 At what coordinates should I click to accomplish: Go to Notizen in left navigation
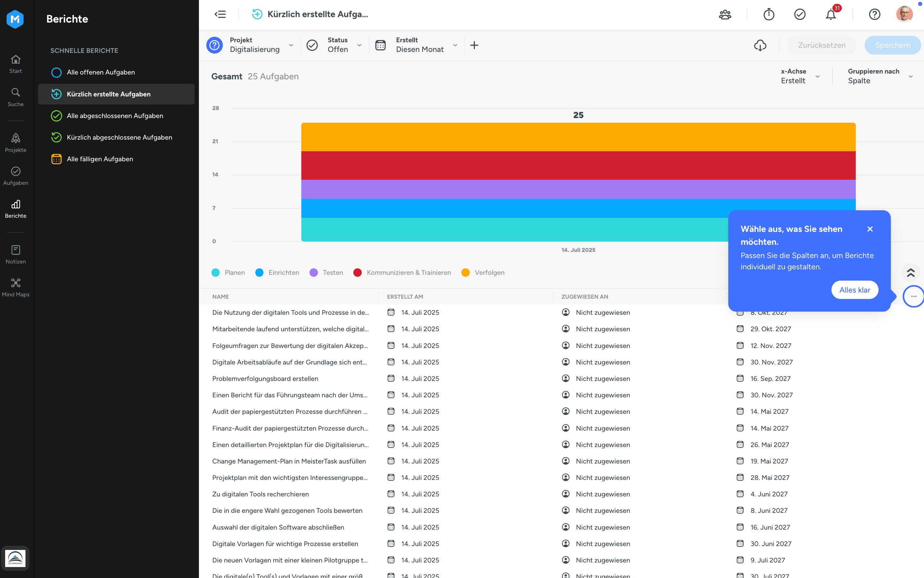pyautogui.click(x=16, y=254)
